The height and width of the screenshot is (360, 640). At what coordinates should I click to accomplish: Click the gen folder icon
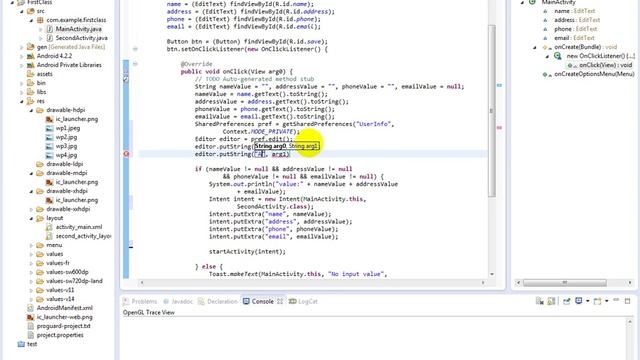point(30,47)
